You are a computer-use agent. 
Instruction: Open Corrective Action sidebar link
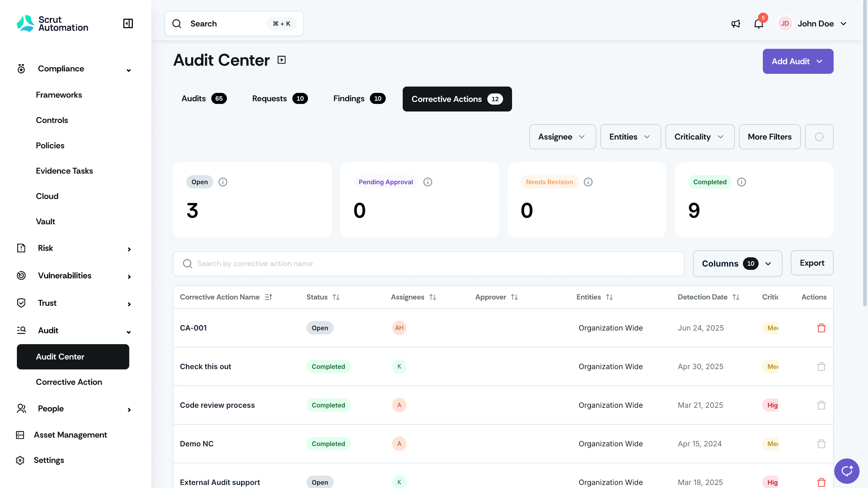pyautogui.click(x=69, y=382)
